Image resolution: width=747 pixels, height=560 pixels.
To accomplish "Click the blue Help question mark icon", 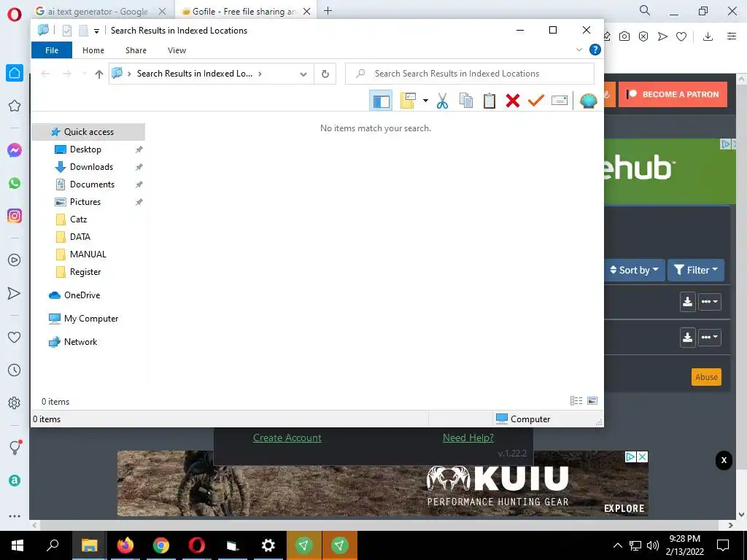I will (x=595, y=50).
